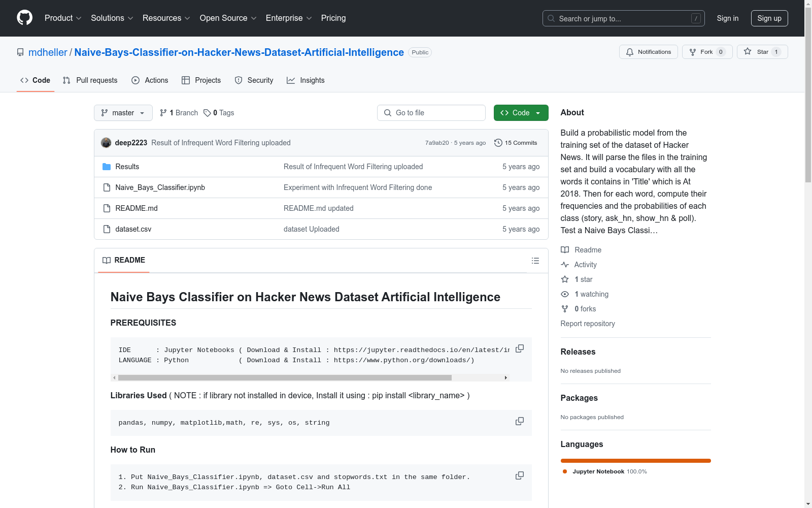Click the file icon for Naive_Bays_Classifier.ipynb
The image size is (812, 508).
coord(107,187)
